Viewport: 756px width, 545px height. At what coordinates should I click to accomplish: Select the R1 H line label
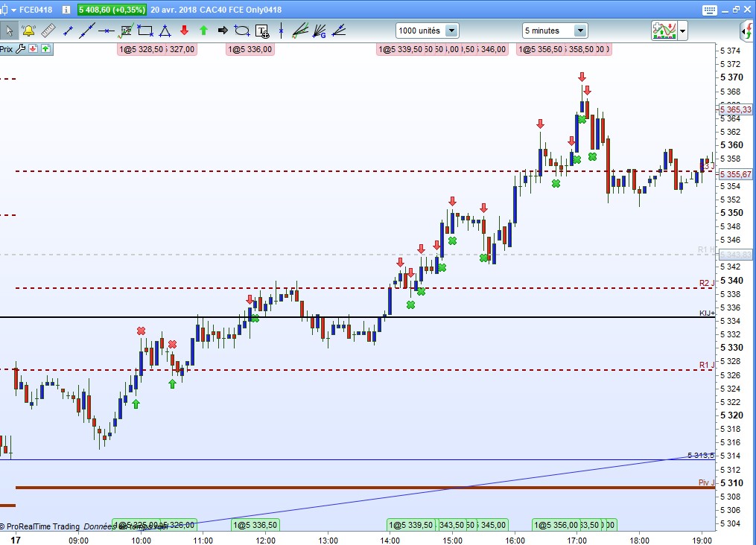pyautogui.click(x=706, y=249)
